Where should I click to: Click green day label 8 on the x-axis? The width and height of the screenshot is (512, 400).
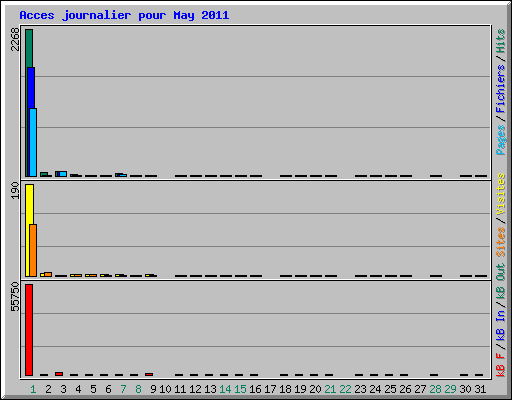pyautogui.click(x=138, y=389)
